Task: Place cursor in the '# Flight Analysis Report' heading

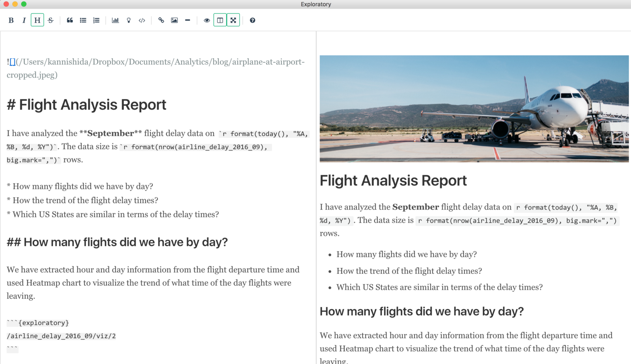Action: click(92, 105)
